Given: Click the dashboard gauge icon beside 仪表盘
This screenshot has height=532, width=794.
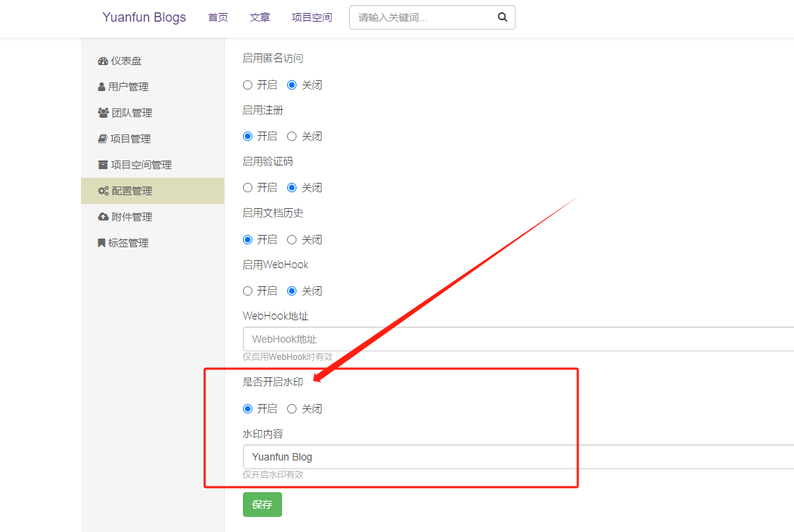Looking at the screenshot, I should 103,61.
